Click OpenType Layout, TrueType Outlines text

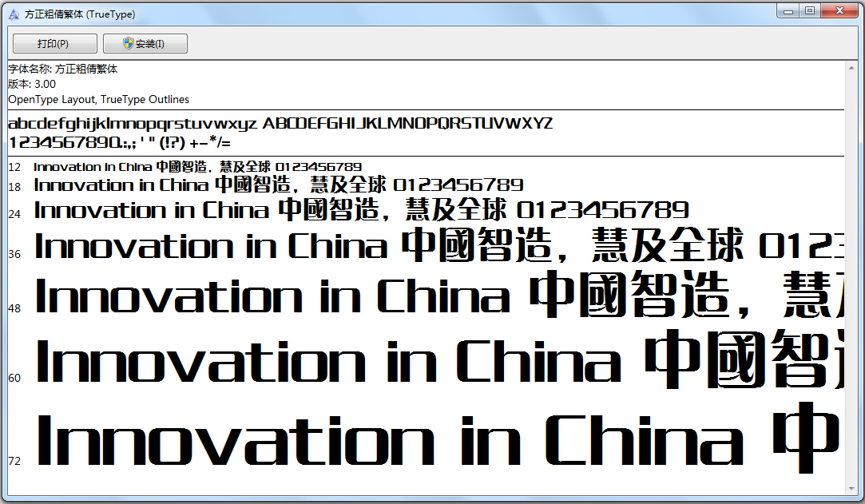tap(99, 99)
